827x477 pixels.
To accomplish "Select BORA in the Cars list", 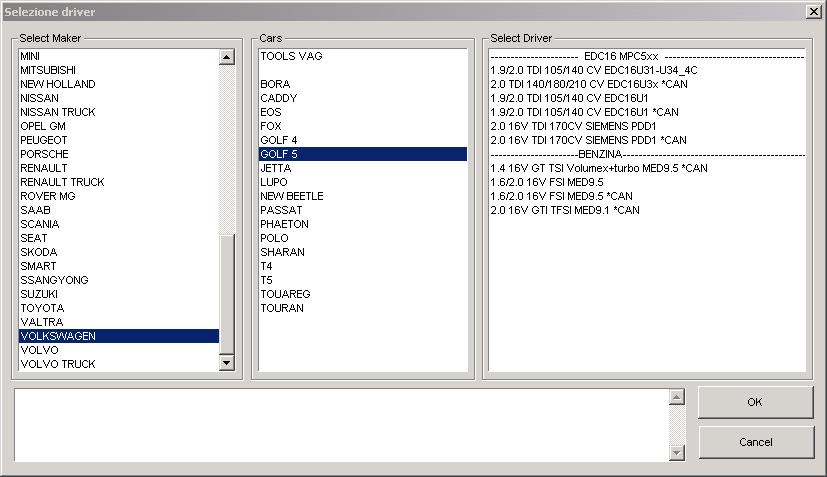I will point(363,84).
